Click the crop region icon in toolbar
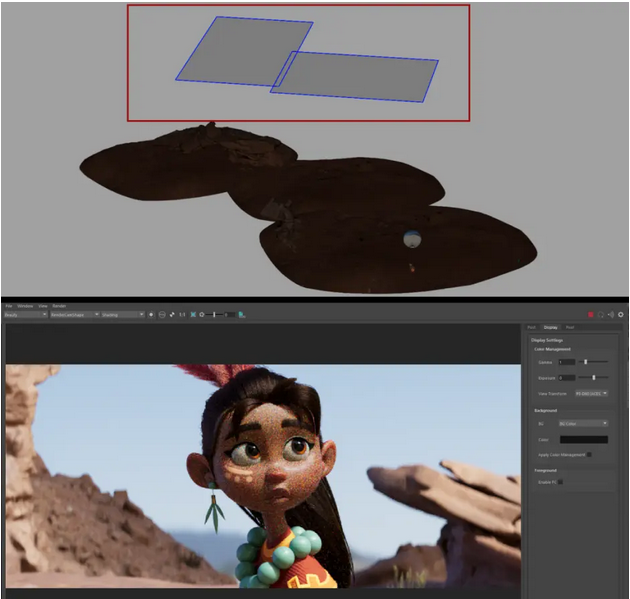 click(192, 314)
